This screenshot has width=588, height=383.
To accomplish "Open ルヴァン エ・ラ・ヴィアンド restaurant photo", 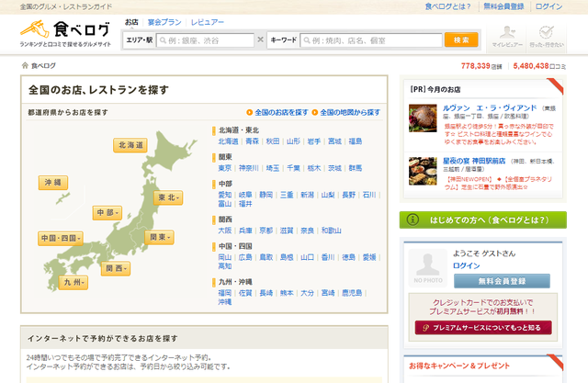I will click(423, 118).
